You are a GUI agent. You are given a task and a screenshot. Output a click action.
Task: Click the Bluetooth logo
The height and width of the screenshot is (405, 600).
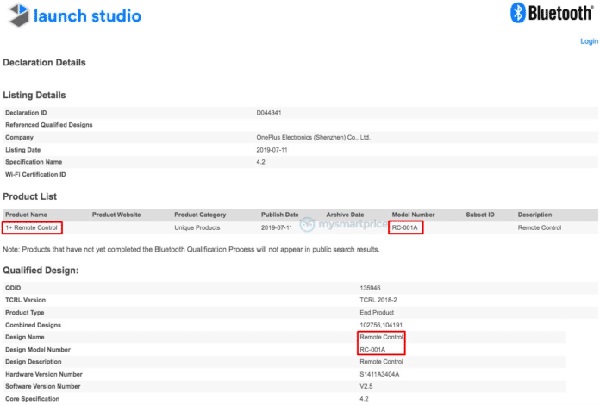[551, 13]
